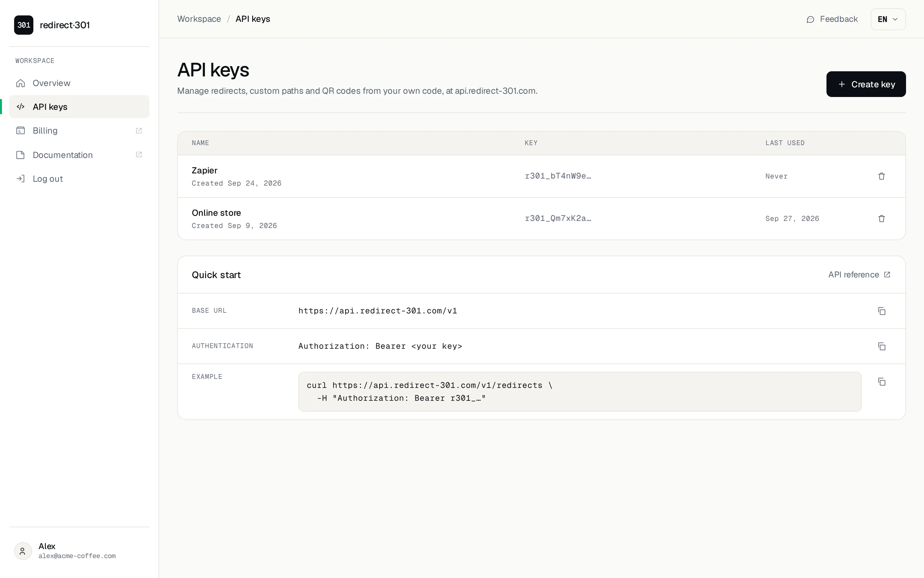This screenshot has width=924, height=578.
Task: Open the EN language dropdown
Action: (888, 19)
